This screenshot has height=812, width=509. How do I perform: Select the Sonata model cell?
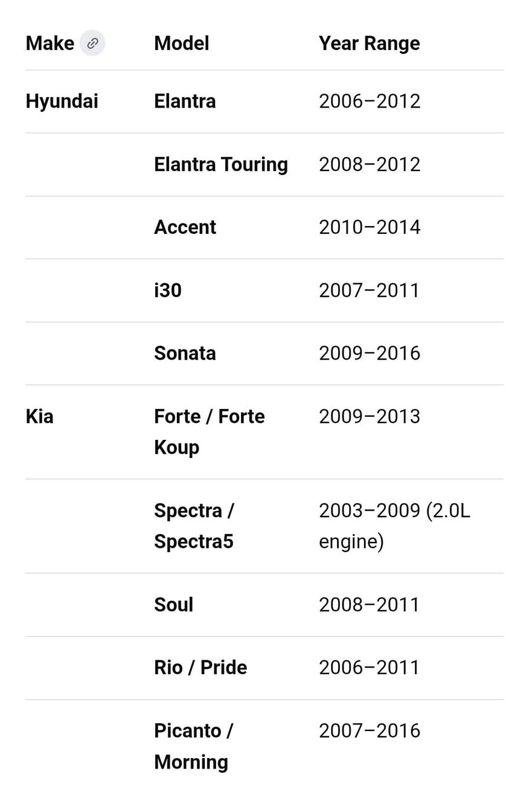185,353
